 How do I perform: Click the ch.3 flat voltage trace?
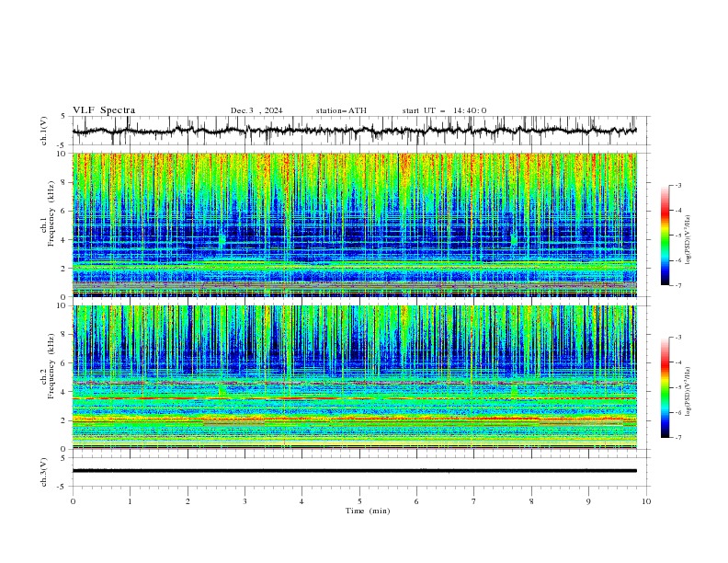tap(355, 471)
